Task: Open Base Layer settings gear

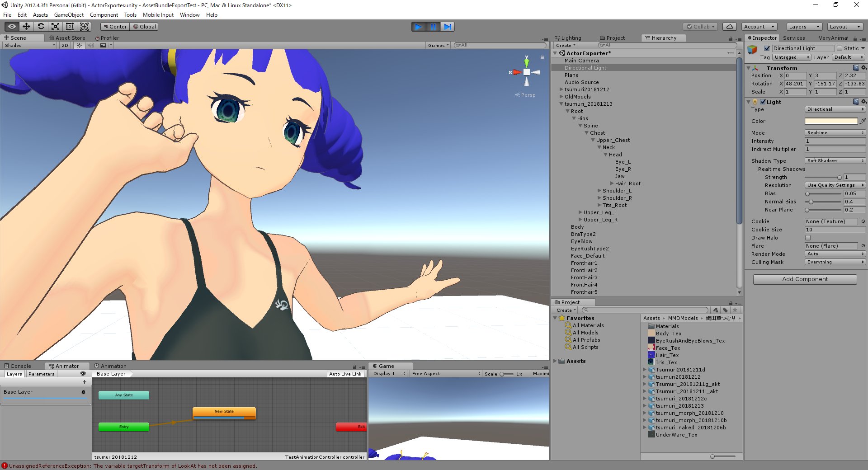Action: tap(83, 392)
